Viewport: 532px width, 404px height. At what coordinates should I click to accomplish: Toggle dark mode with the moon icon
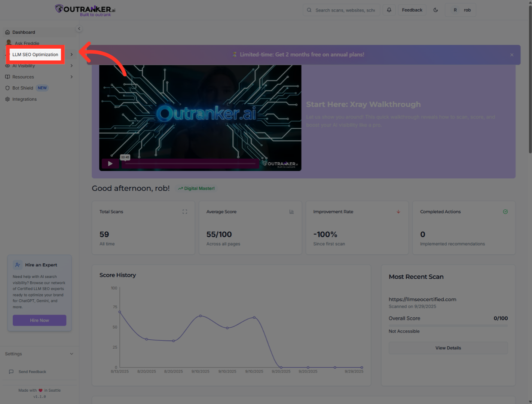coord(435,10)
